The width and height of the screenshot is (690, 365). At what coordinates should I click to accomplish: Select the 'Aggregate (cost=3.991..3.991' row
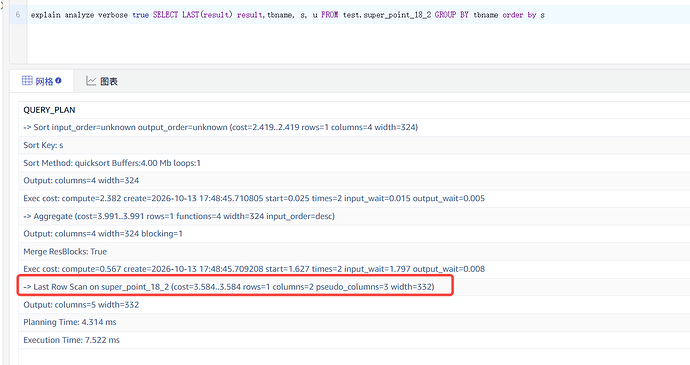pyautogui.click(x=354, y=216)
